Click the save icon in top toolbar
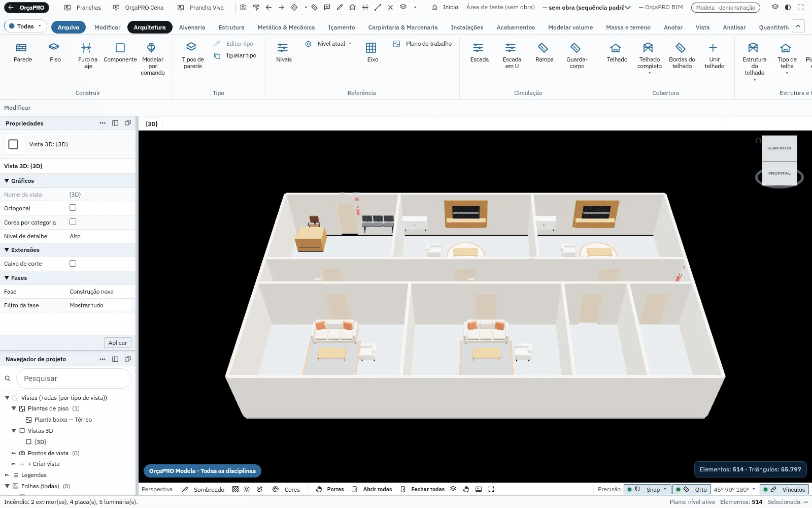812x508 pixels. point(243,8)
